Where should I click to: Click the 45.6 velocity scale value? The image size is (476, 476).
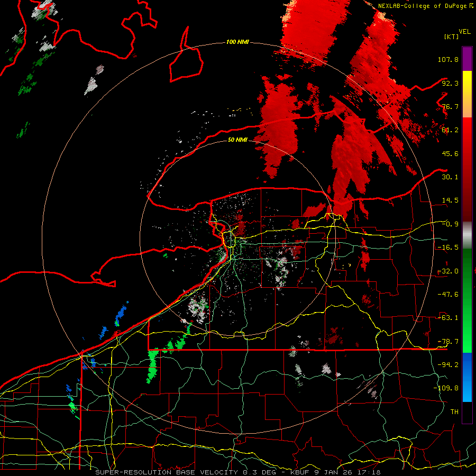(450, 153)
